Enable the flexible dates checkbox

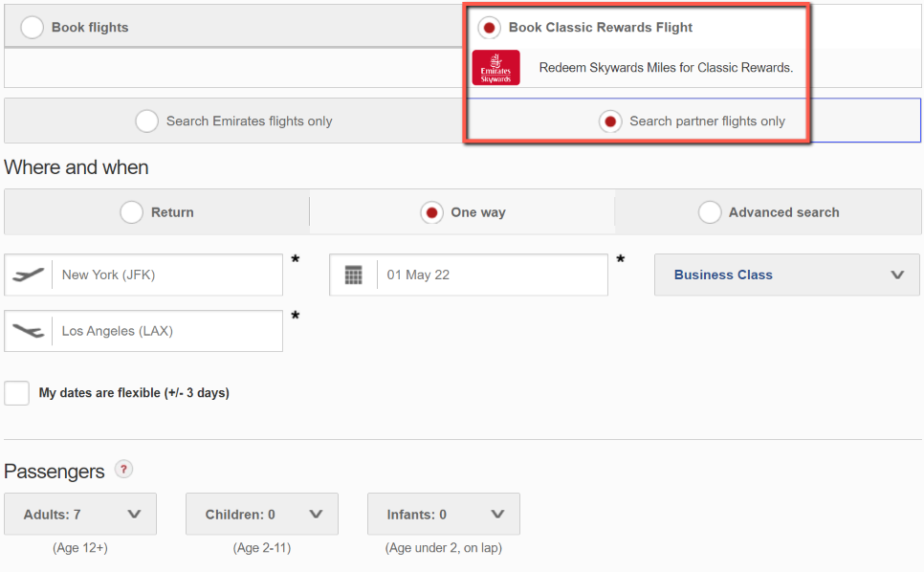(x=16, y=393)
